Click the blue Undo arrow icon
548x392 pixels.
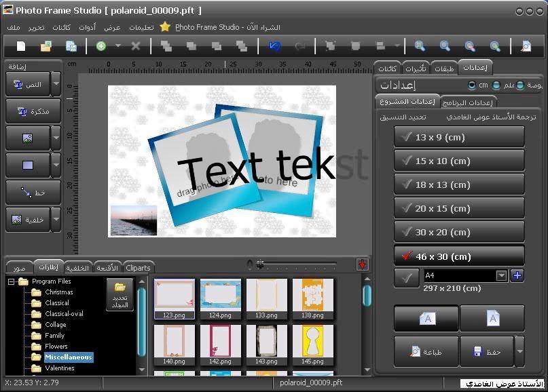274,46
